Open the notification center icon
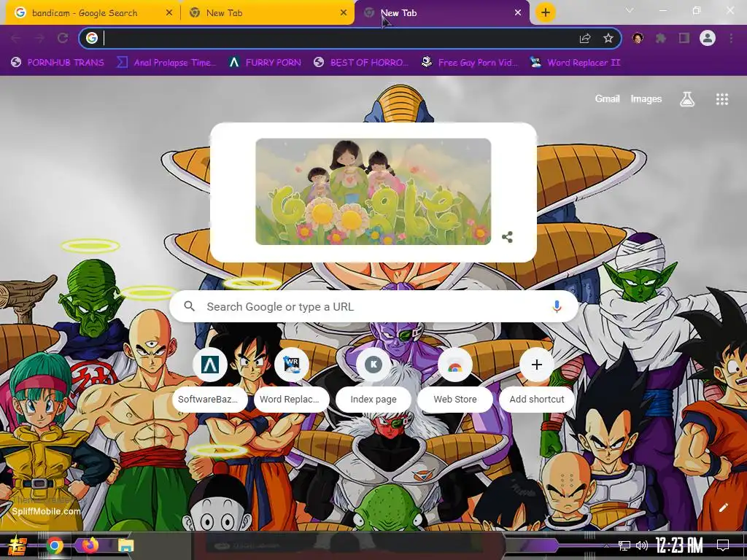The width and height of the screenshot is (747, 560). point(723,545)
